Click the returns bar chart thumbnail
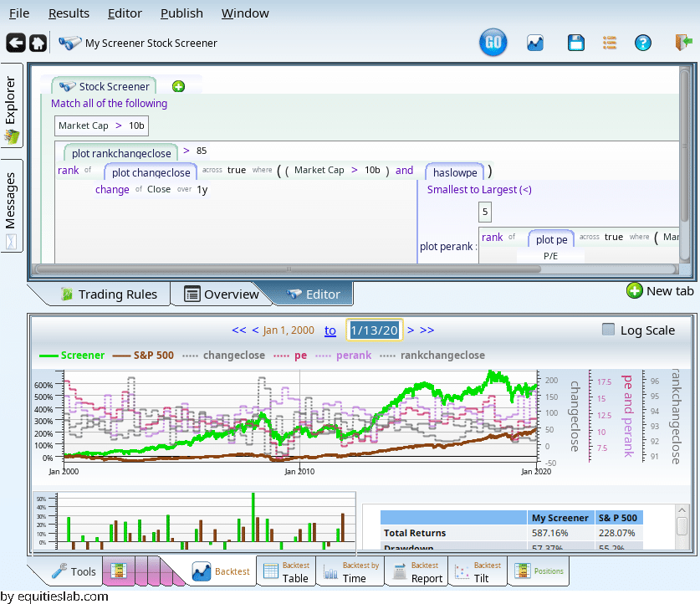This screenshot has width=700, height=604. [195, 521]
